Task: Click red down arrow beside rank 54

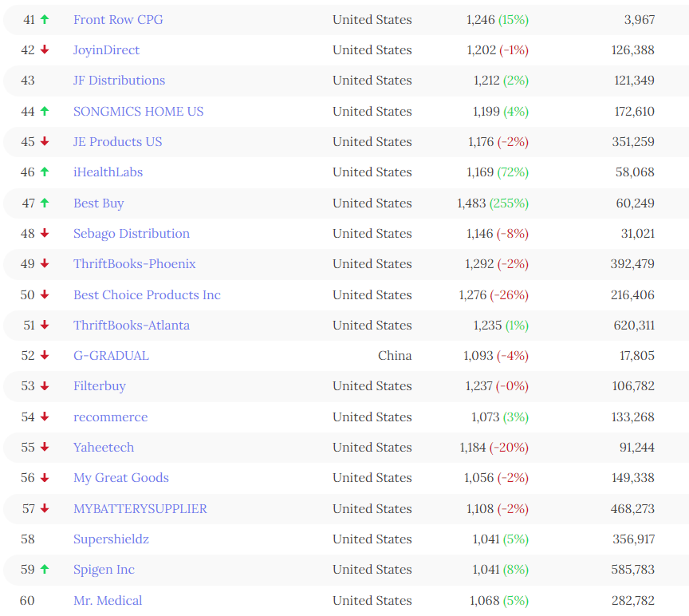Action: tap(45, 417)
